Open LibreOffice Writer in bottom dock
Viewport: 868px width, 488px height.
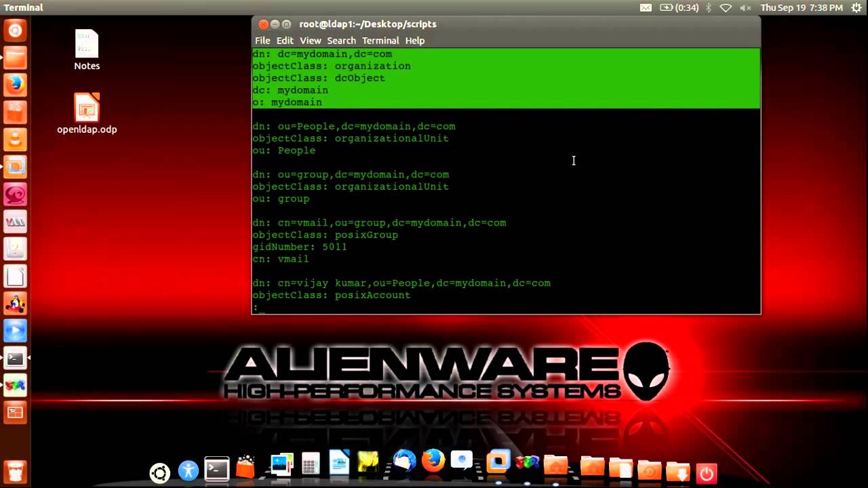[339, 463]
